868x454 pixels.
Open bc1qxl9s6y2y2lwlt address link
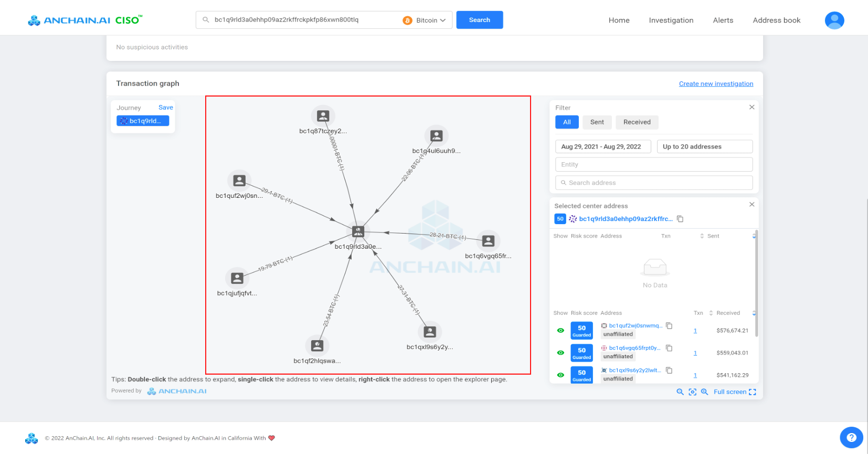(635, 371)
